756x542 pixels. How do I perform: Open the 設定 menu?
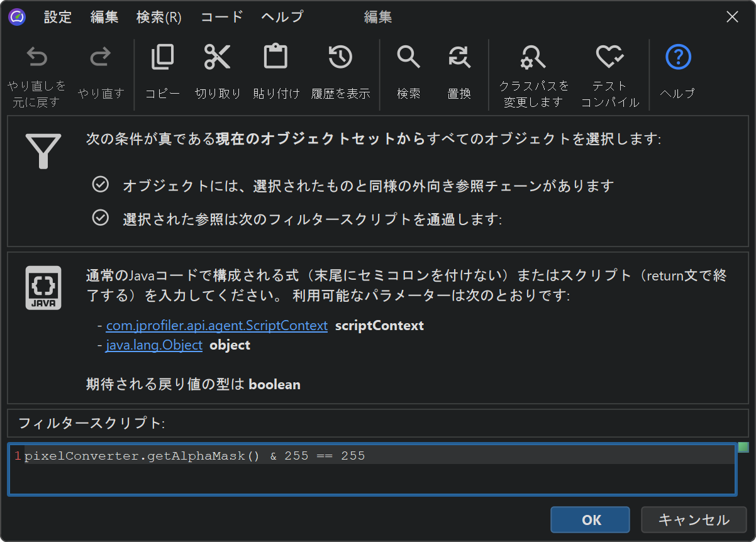(x=58, y=17)
